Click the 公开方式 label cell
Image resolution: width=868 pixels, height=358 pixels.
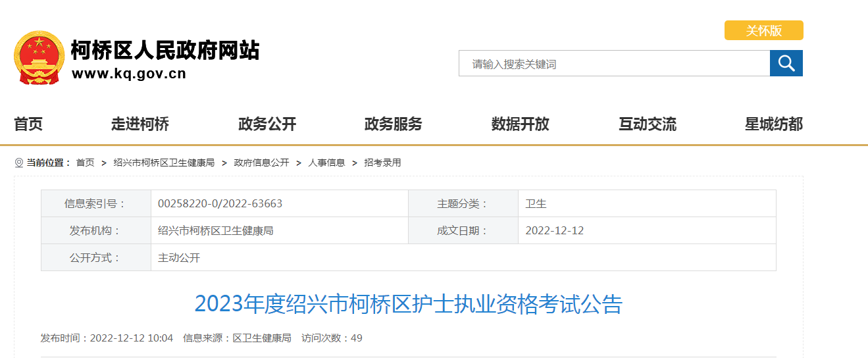(96, 258)
